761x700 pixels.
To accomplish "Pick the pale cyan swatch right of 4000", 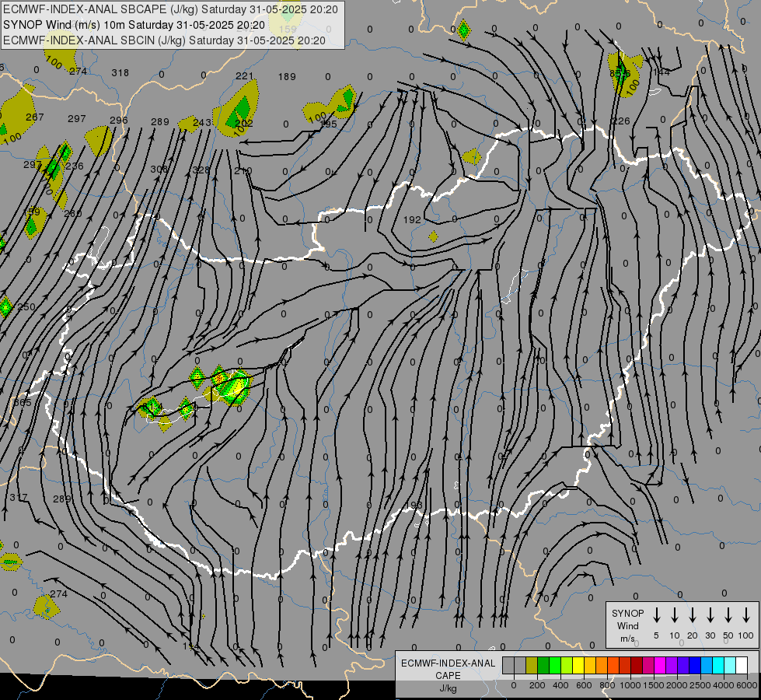I will (x=729, y=666).
